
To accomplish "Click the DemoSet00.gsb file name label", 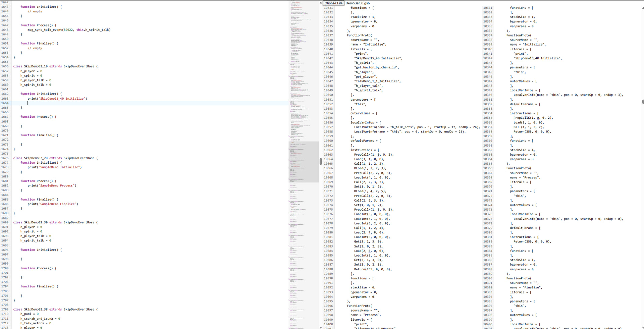I will pyautogui.click(x=358, y=3).
